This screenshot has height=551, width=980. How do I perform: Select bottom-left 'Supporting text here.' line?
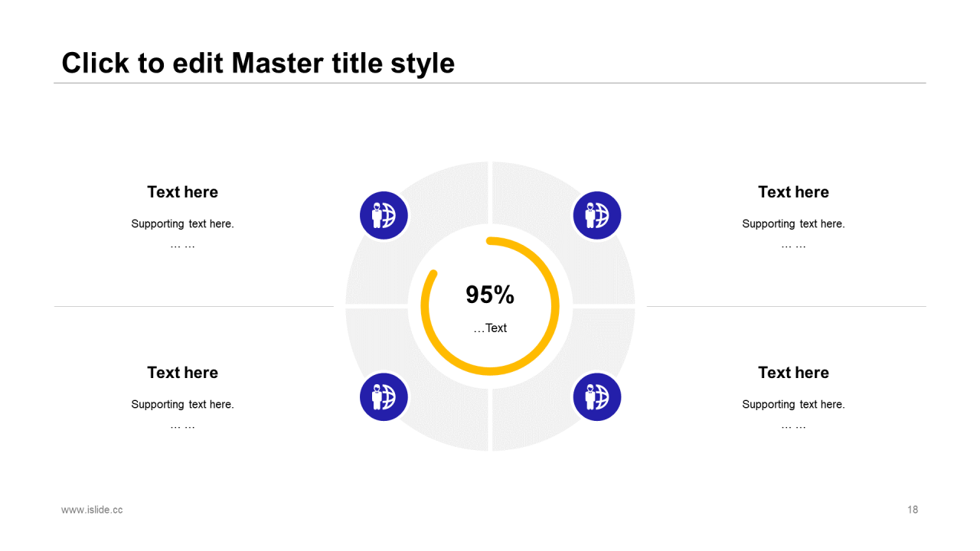tap(182, 405)
